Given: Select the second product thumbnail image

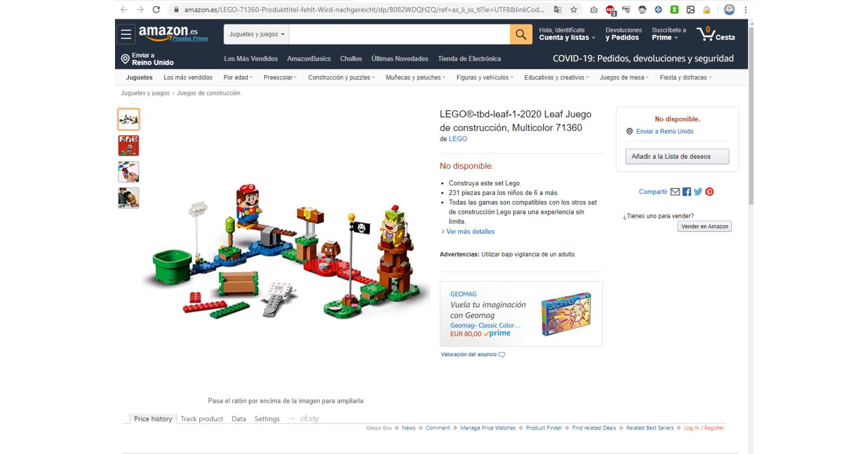Looking at the screenshot, I should (129, 146).
